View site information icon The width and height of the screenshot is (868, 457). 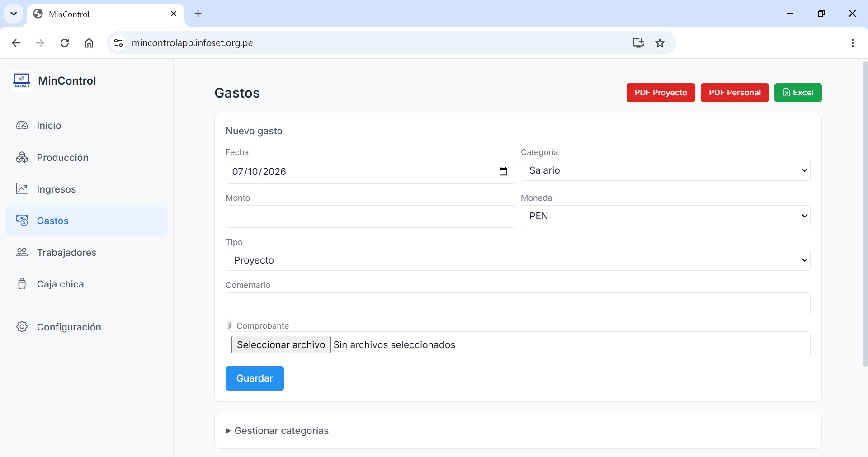(x=118, y=43)
